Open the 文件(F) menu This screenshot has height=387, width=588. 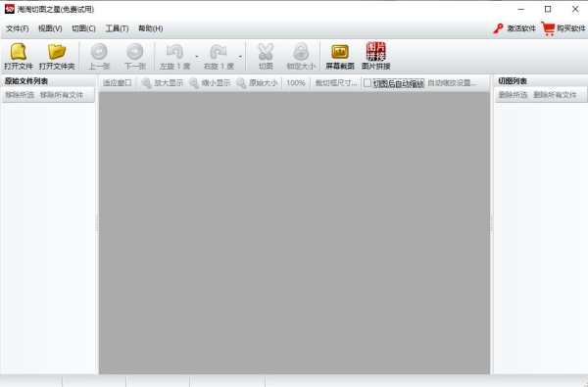point(18,28)
